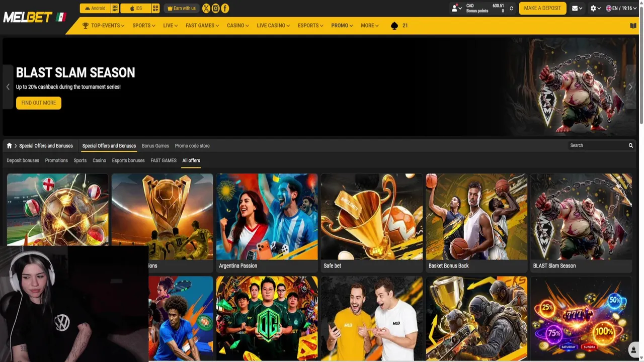The width and height of the screenshot is (644, 362).
Task: Open the chat widget icon
Action: click(633, 349)
